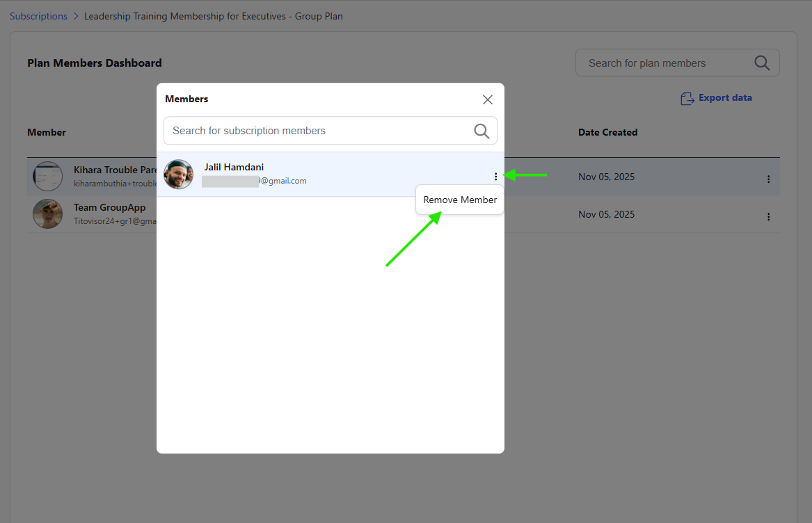This screenshot has width=812, height=523.
Task: Select the Team GroupApp member name
Action: (109, 207)
